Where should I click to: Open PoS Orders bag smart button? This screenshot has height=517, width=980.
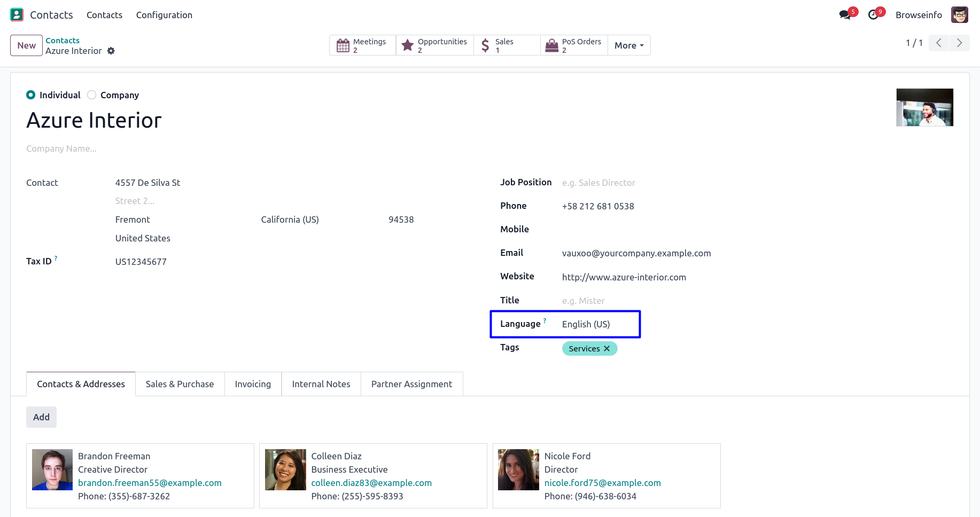pyautogui.click(x=574, y=45)
